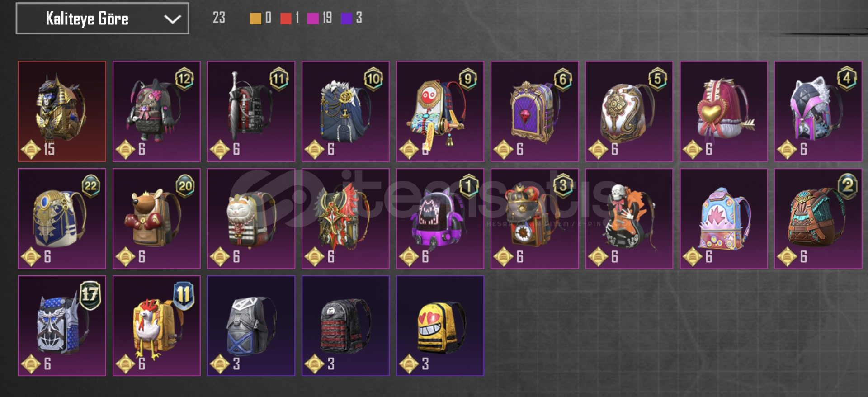The height and width of the screenshot is (397, 868).
Task: Select the purple pixel cat backpack
Action: 440,218
